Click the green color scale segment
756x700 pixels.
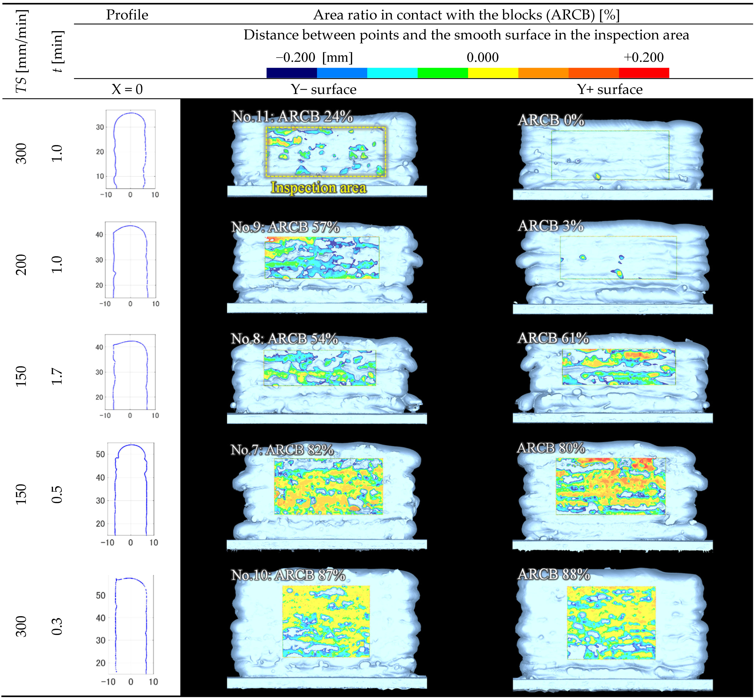pos(442,73)
